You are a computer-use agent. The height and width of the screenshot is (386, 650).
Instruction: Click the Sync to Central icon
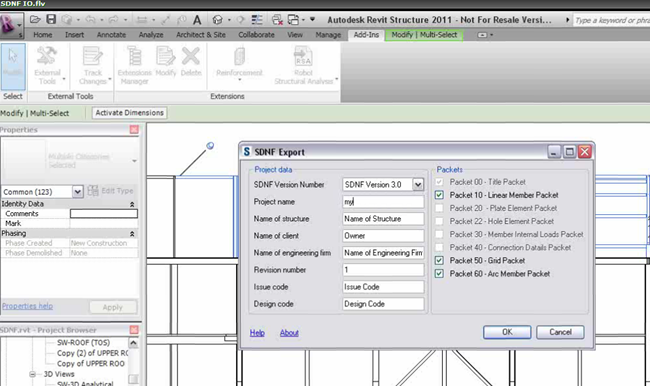(67, 19)
